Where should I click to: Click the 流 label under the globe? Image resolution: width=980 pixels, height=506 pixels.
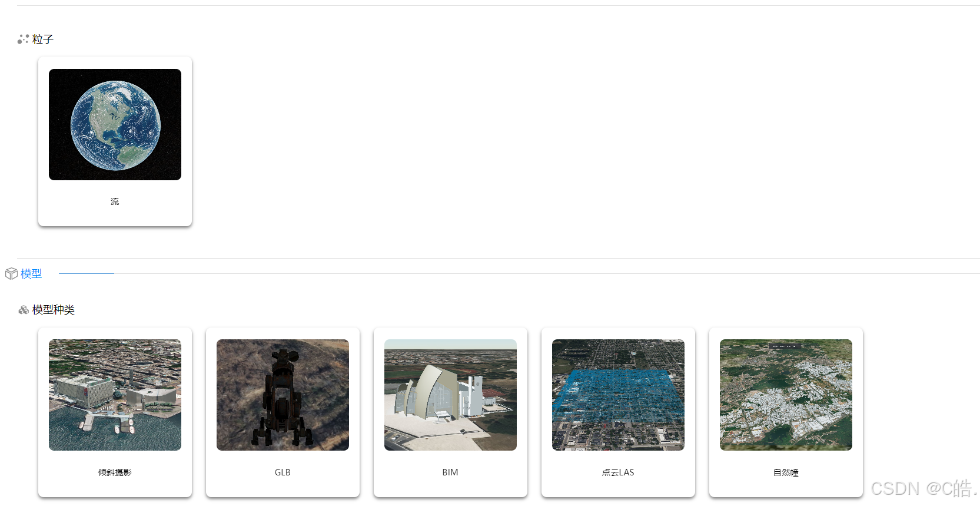115,201
